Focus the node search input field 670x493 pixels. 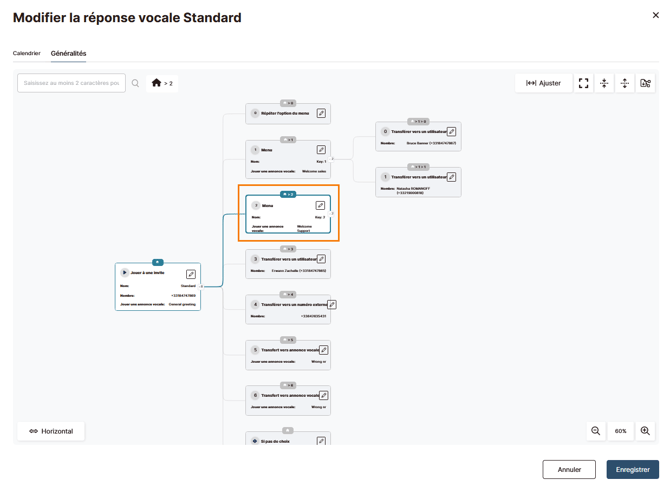71,83
